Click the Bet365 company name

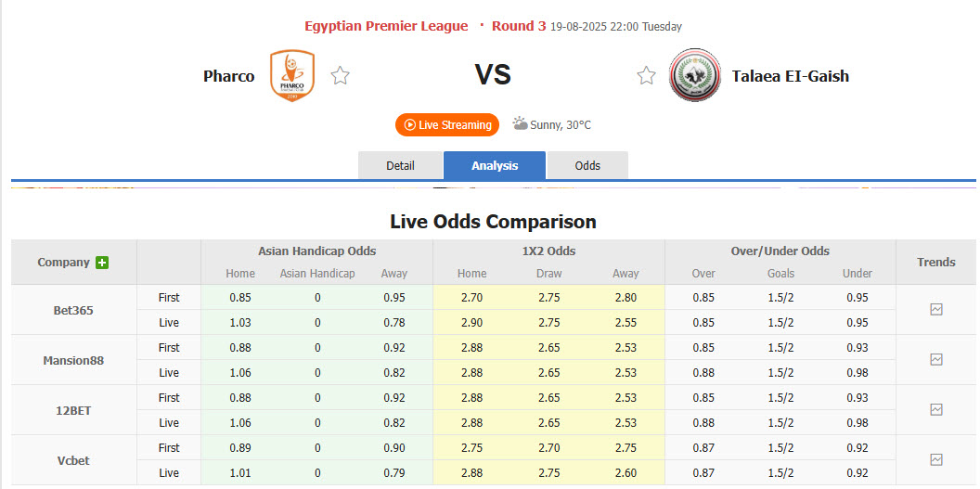click(x=73, y=310)
